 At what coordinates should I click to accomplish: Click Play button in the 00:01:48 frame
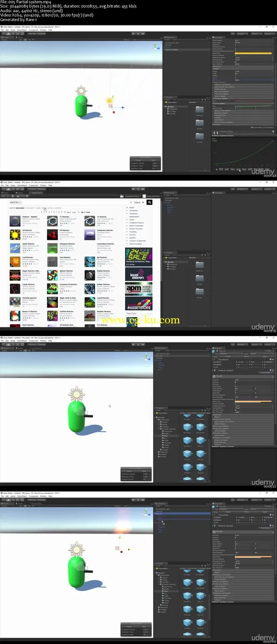pyautogui.click(x=133, y=33)
